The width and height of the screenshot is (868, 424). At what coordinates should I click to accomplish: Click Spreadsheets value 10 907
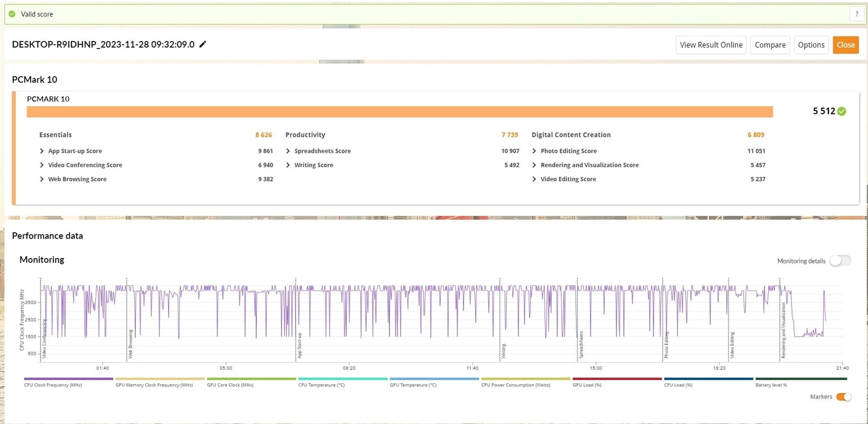[x=510, y=151]
